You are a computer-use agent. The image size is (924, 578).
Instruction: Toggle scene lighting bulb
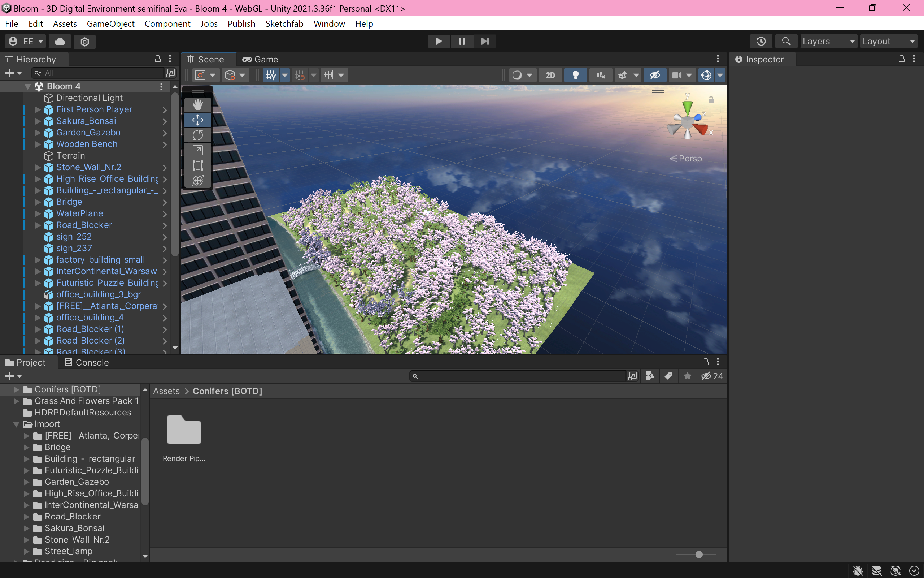pyautogui.click(x=575, y=75)
